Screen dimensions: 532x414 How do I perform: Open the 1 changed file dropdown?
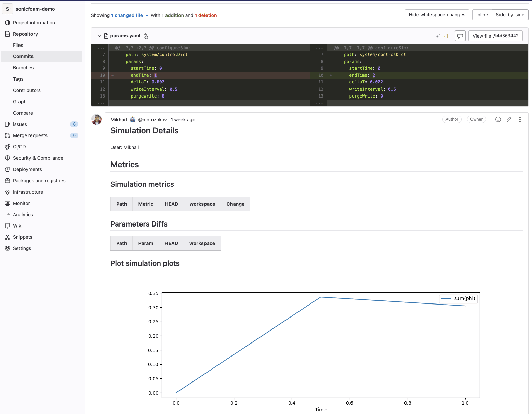tap(130, 15)
